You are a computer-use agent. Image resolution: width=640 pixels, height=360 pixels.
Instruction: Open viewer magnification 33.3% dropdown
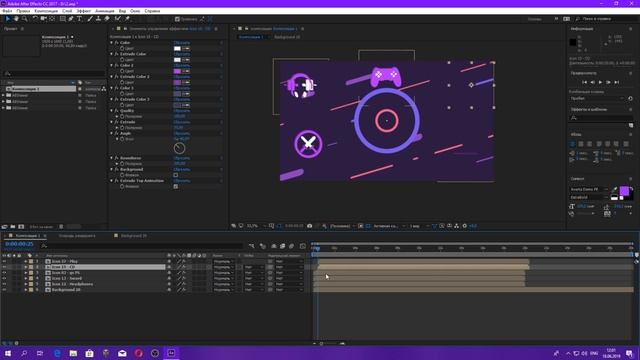256,226
